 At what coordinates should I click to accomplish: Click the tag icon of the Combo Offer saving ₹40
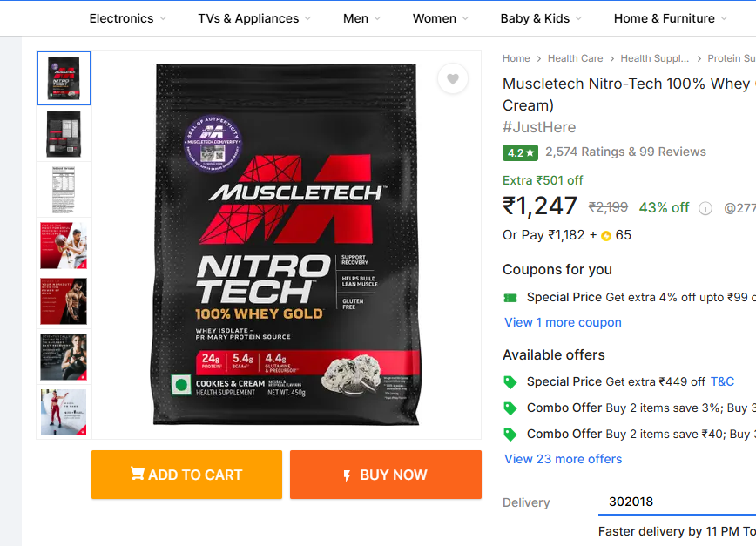[x=510, y=435]
